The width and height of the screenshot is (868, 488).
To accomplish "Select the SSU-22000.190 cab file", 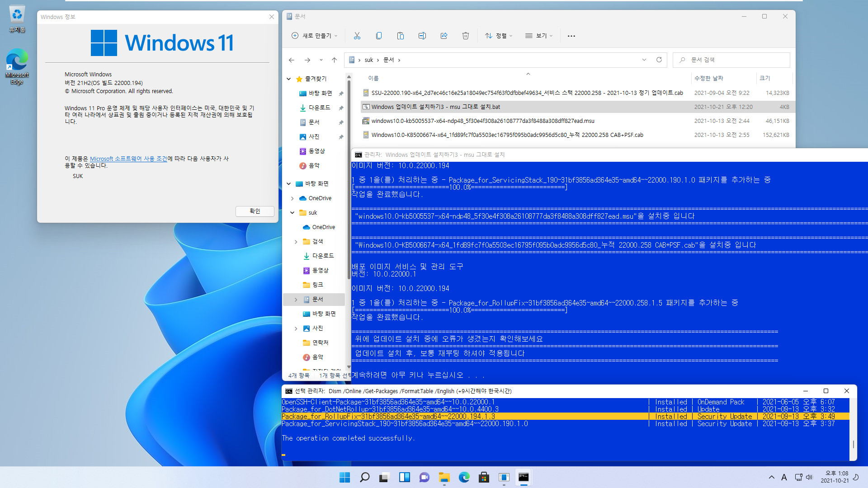I will [x=576, y=93].
